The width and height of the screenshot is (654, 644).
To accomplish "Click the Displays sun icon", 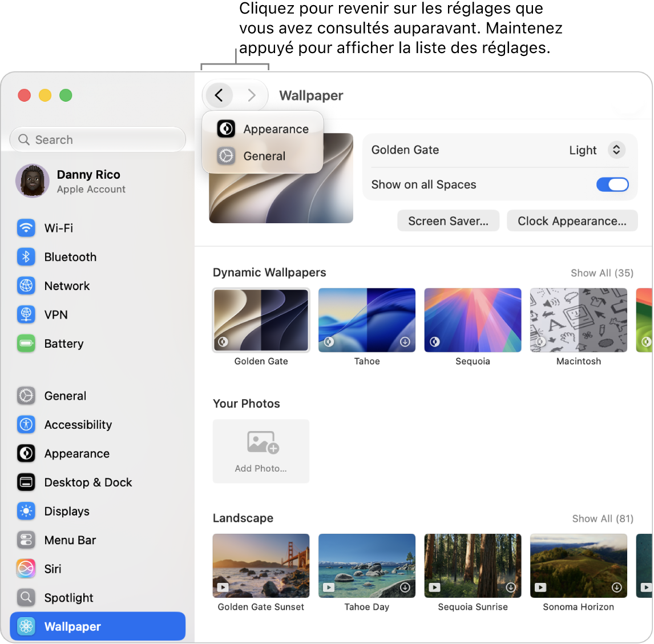I will click(26, 511).
